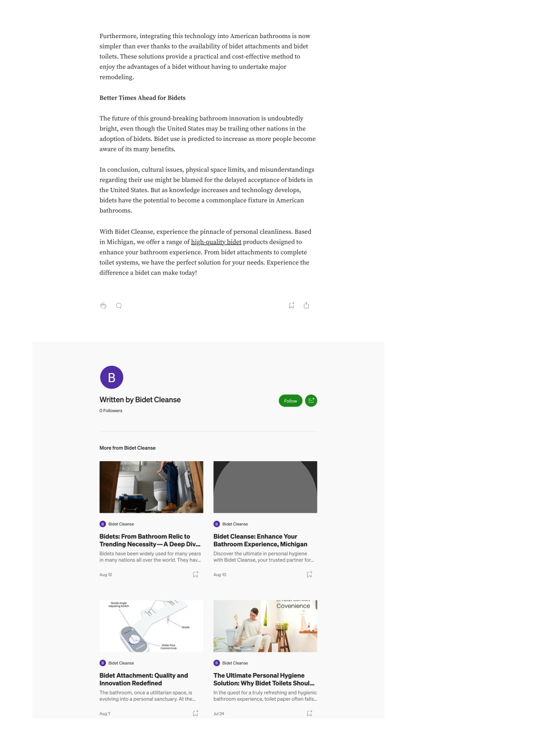534x756 pixels.
Task: Open the high-quality bidet hyperlink
Action: point(216,242)
